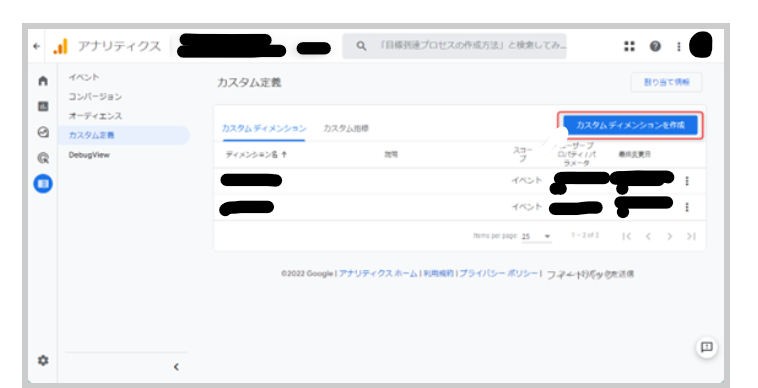Go to first page pagination icon
The image size is (758, 388).
click(x=627, y=236)
